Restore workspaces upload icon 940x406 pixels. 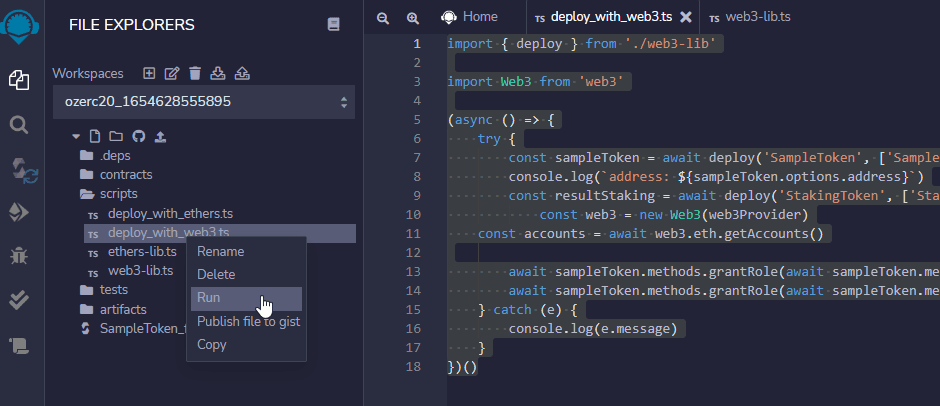pyautogui.click(x=242, y=73)
